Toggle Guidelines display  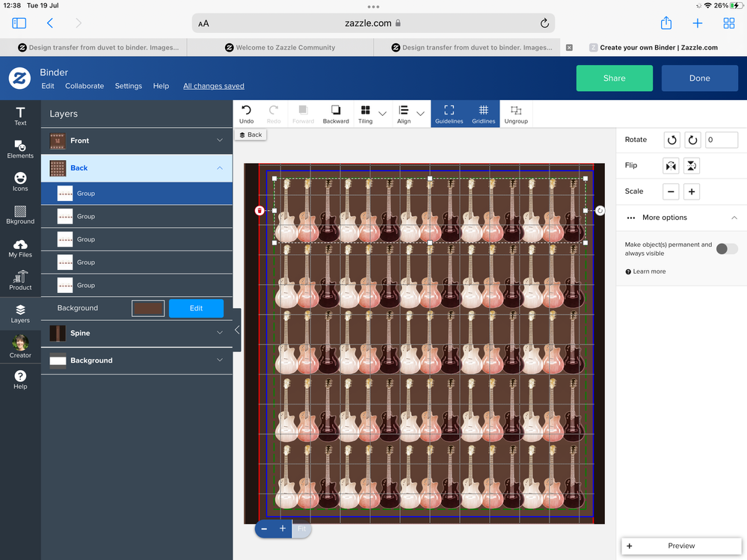pos(449,114)
